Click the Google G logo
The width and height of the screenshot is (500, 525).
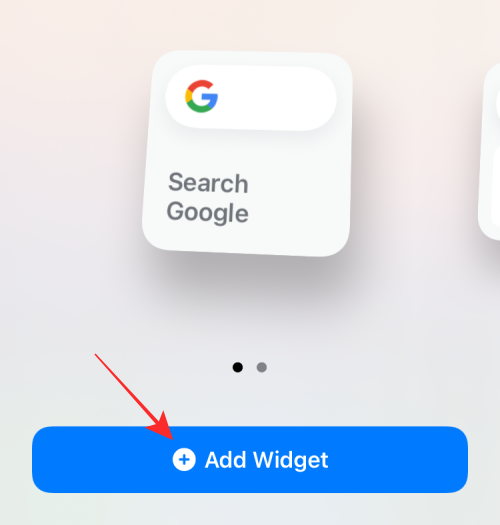[x=202, y=96]
